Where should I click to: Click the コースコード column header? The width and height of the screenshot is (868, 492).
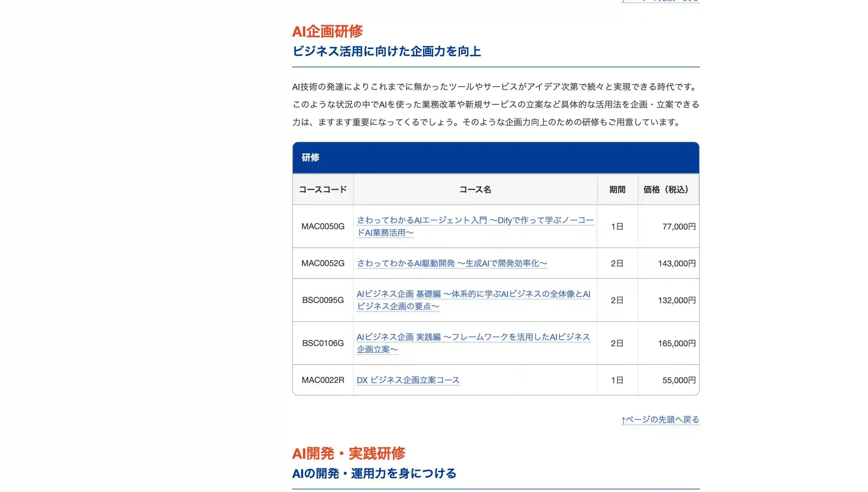(323, 190)
